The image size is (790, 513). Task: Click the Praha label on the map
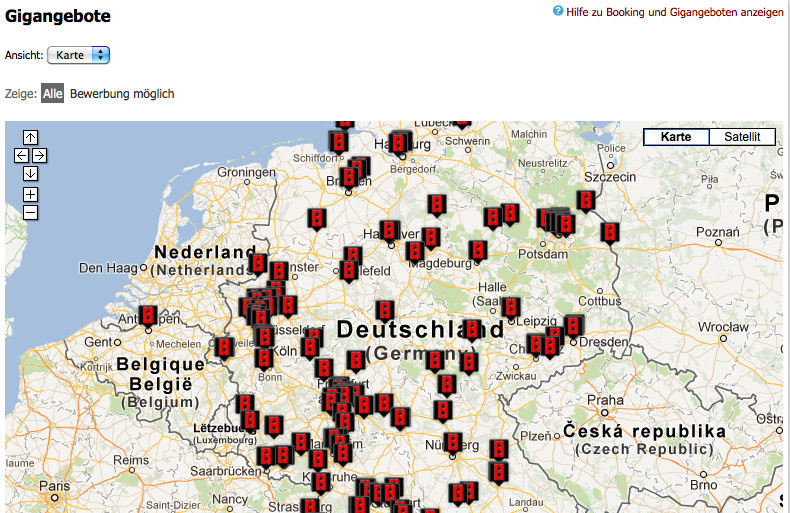pos(605,400)
